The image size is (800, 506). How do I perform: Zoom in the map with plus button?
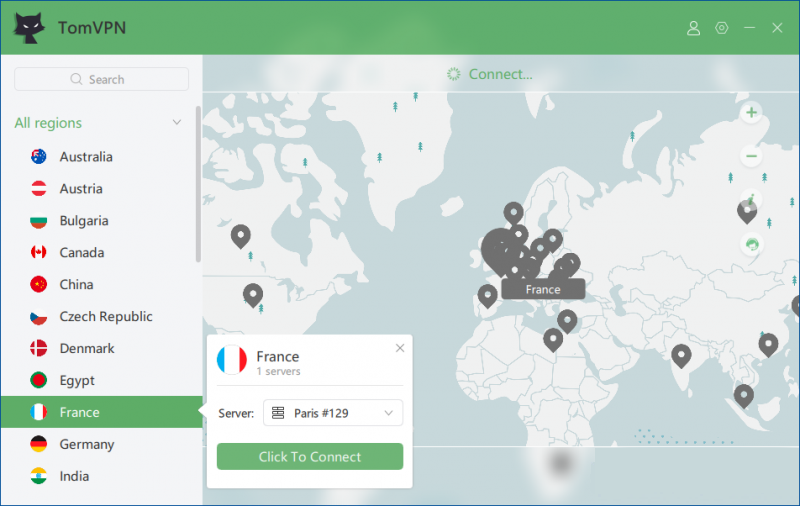(751, 113)
